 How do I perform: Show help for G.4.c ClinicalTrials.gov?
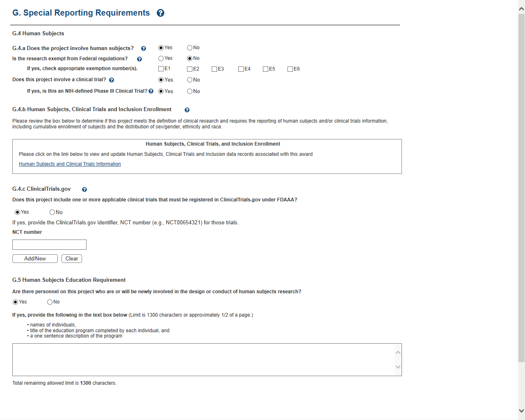pos(84,189)
